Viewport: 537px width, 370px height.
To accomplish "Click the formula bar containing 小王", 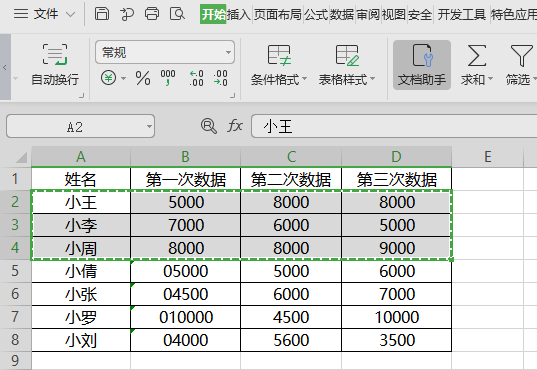I will coord(394,126).
